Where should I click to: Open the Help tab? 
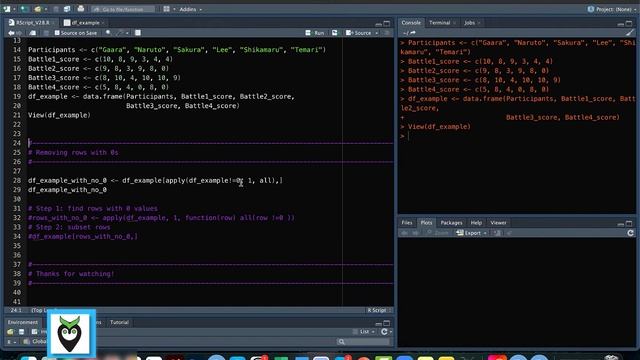click(476, 223)
